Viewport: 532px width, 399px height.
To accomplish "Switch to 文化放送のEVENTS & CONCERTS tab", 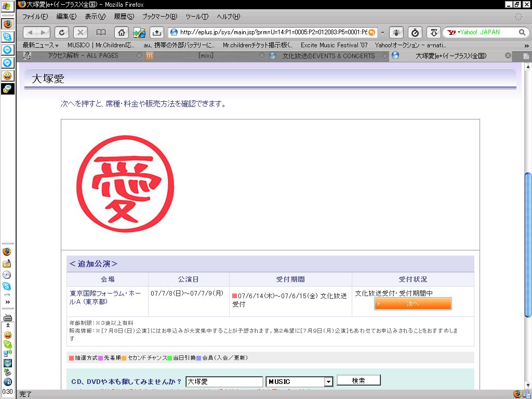I will point(328,56).
